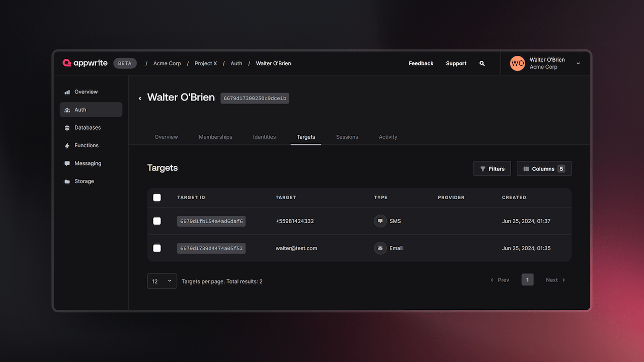Click the Next pagination button
Viewport: 644px width, 362px height.
(x=556, y=280)
